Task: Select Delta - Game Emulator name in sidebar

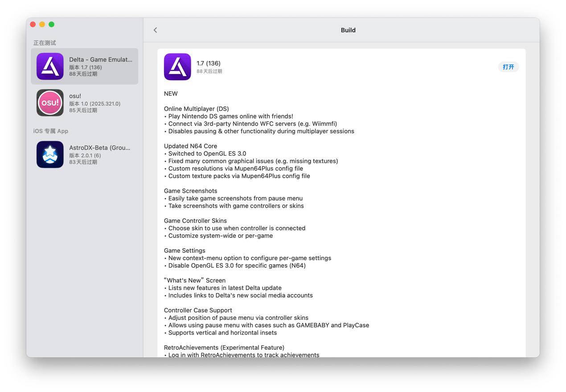Action: click(101, 59)
